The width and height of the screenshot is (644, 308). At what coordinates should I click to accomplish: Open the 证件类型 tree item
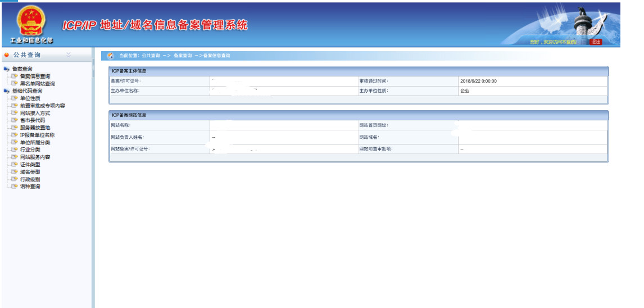(30, 164)
